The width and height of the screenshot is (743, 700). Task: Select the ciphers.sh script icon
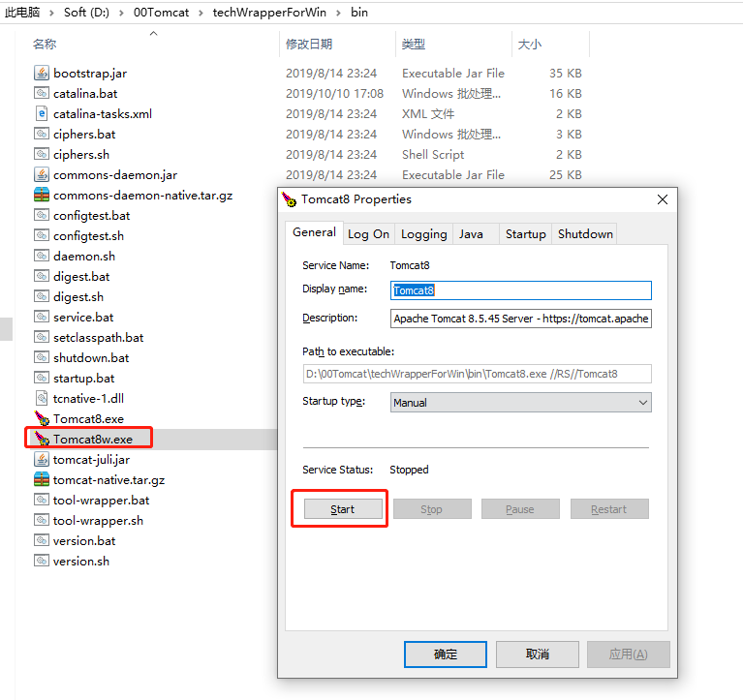pos(42,154)
